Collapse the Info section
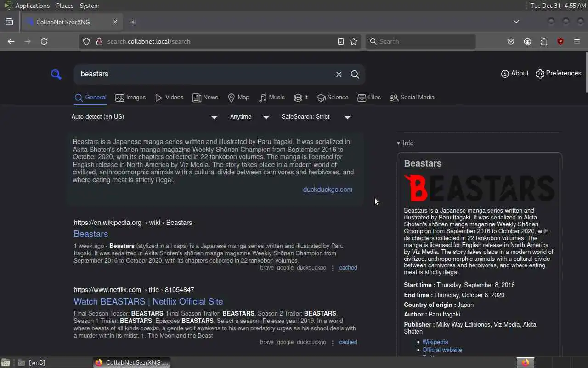588x368 pixels. pyautogui.click(x=405, y=143)
